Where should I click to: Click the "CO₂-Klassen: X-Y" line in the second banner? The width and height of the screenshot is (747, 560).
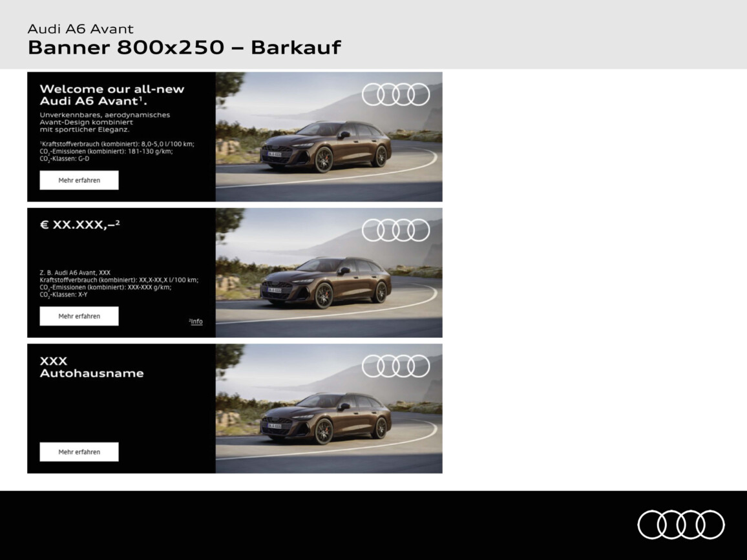[x=63, y=295]
